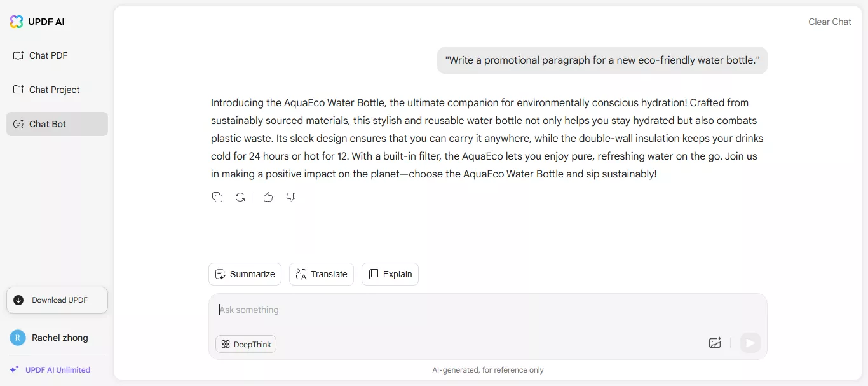Send the message with the arrow button
This screenshot has height=386, width=868.
(x=750, y=343)
